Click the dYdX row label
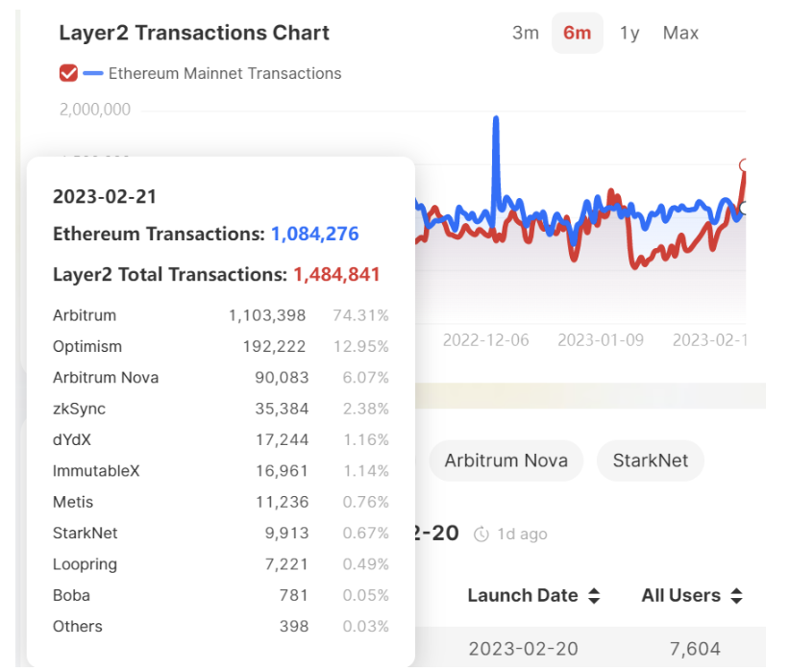 tap(72, 440)
